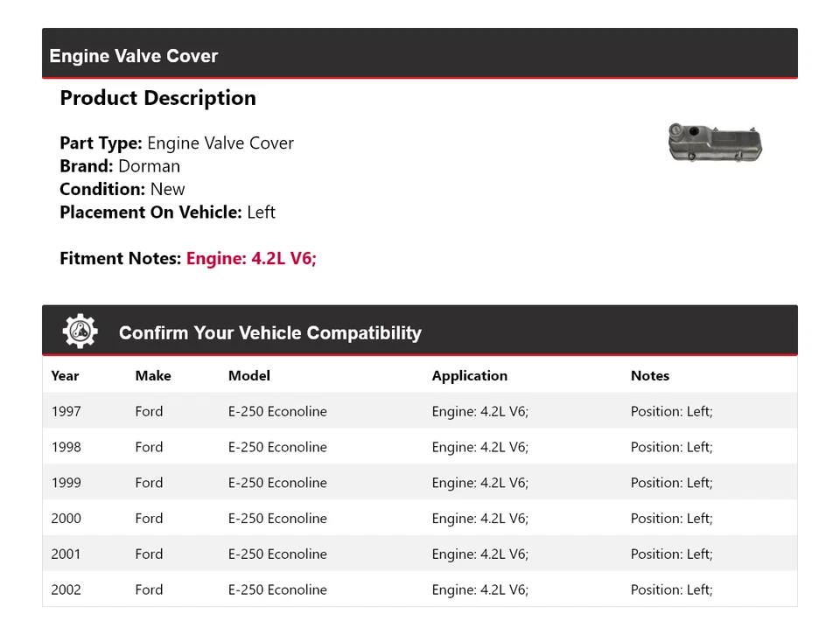Image resolution: width=840 pixels, height=635 pixels.
Task: Select the 2000 year cell
Action: point(66,519)
